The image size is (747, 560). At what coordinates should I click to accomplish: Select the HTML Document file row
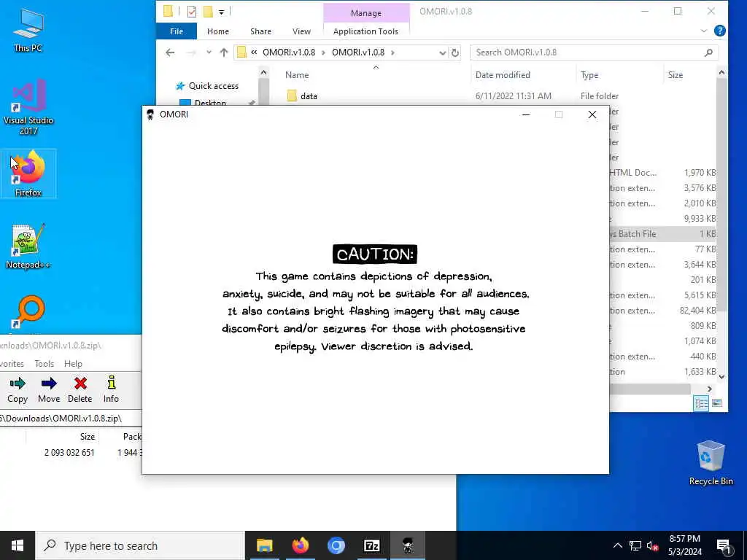pyautogui.click(x=662, y=172)
